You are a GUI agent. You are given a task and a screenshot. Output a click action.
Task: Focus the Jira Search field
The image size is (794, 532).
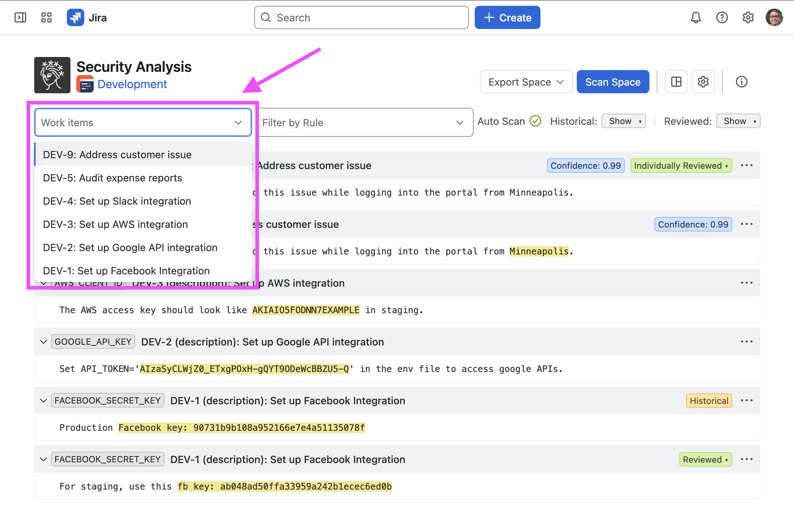point(361,17)
